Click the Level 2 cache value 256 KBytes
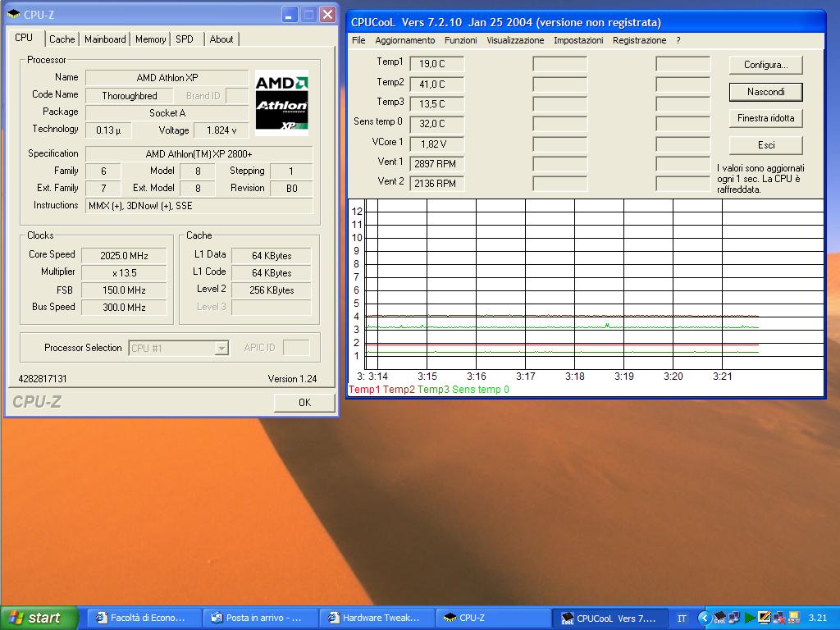 point(271,290)
